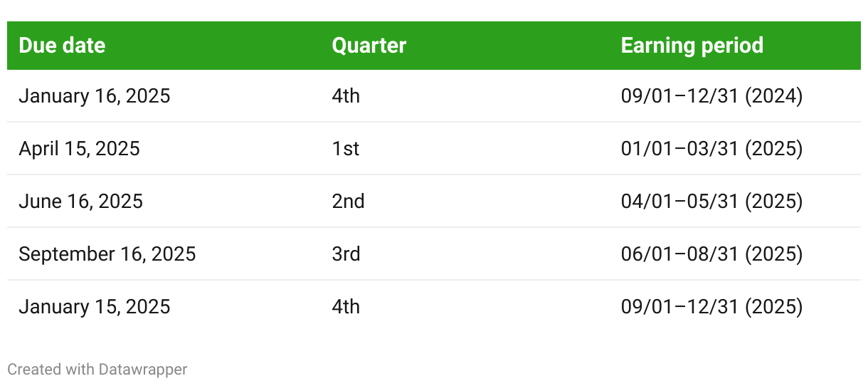The image size is (868, 386).
Task: Click the January 15, 2025 cell
Action: coord(95,307)
